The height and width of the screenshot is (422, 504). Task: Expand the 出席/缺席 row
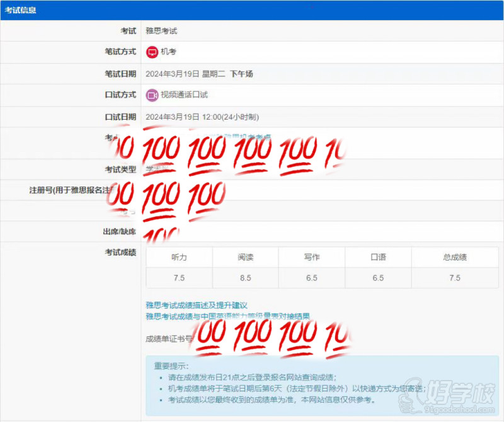(x=118, y=231)
